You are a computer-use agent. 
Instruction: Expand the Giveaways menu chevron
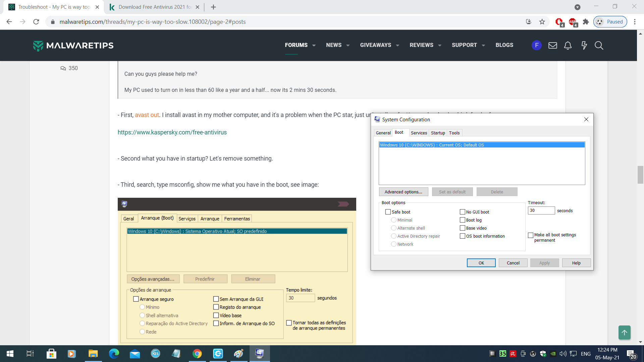tap(397, 45)
